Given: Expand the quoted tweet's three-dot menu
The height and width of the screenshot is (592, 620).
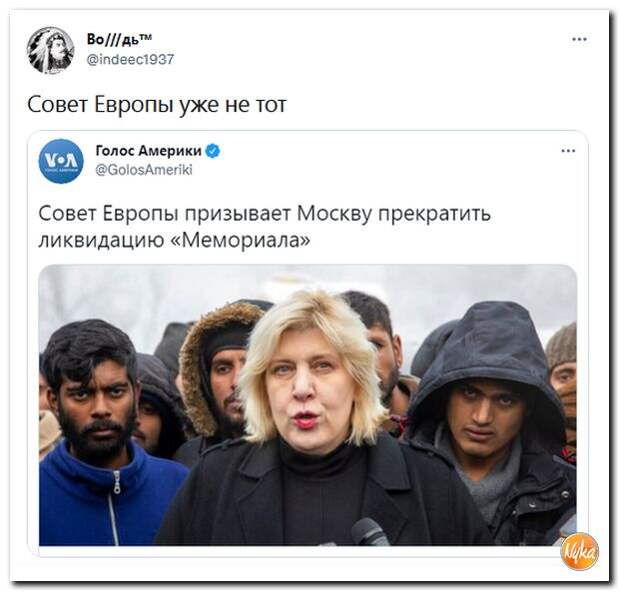Looking at the screenshot, I should point(568,151).
